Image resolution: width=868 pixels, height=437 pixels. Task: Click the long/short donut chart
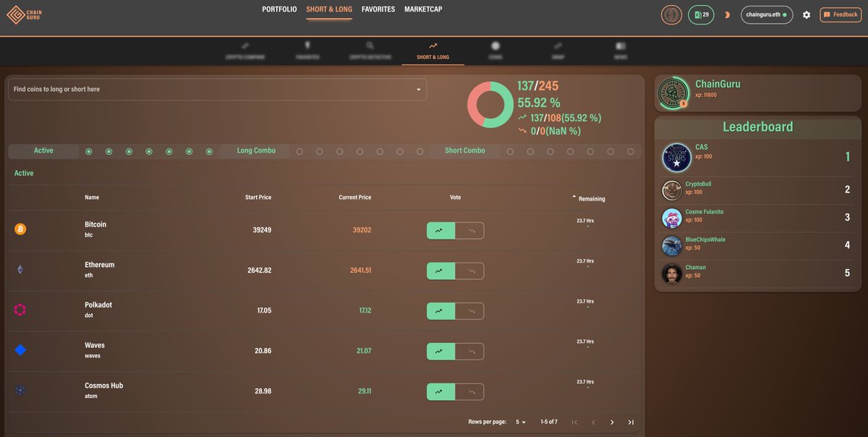point(490,105)
